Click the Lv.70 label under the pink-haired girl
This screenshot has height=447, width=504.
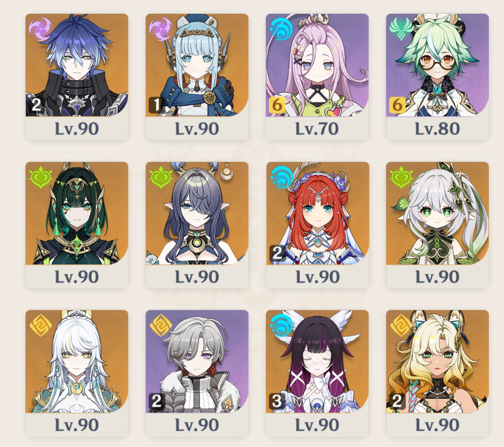pyautogui.click(x=317, y=129)
